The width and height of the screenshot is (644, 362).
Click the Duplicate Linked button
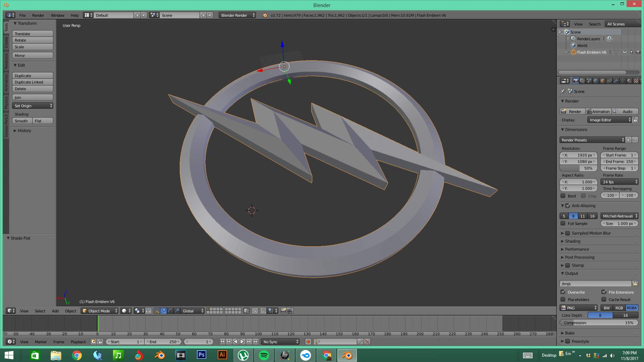coord(33,82)
